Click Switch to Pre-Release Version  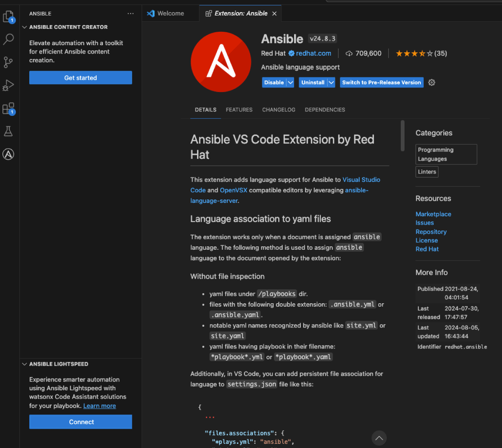point(382,82)
